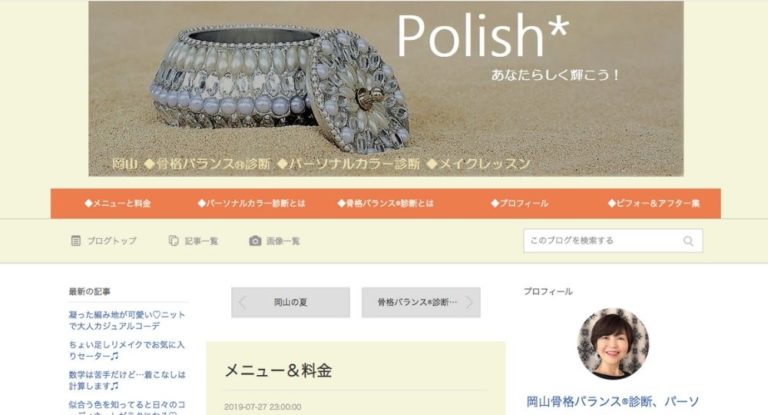This screenshot has width=768, height=415.
Task: Click the camera image list icon
Action: 255,241
